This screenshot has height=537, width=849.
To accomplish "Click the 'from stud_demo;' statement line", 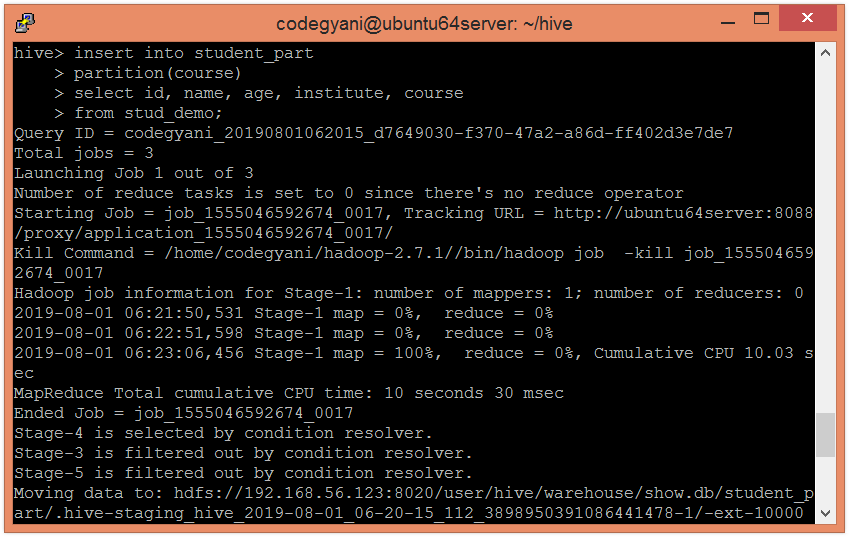I will tap(152, 113).
